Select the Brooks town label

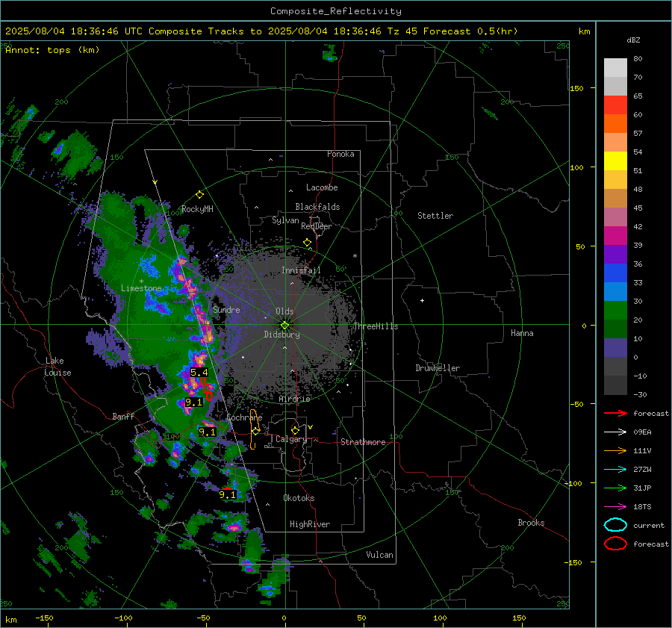531,523
